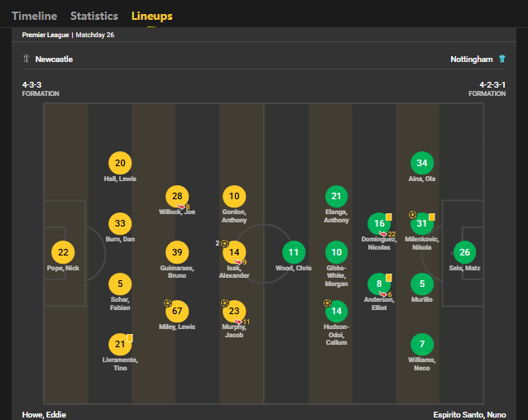Click manager name Espirito Santo, Nuno
The image size is (528, 420).
468,414
